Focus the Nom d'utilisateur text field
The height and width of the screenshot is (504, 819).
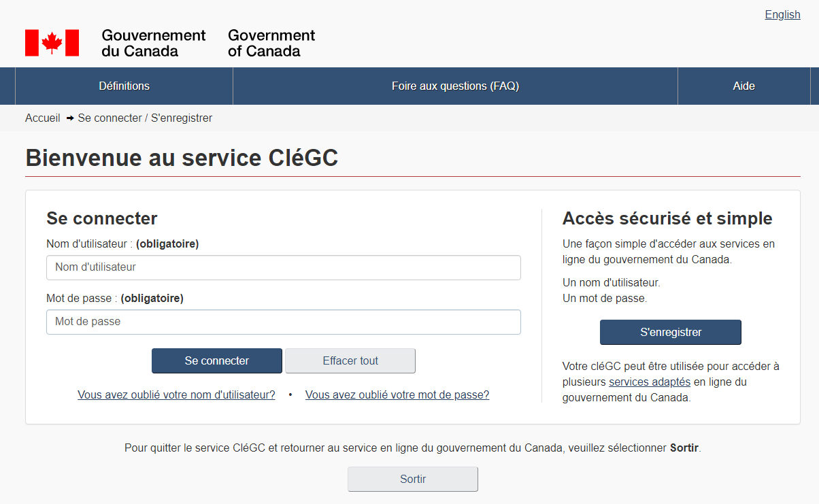pos(283,267)
